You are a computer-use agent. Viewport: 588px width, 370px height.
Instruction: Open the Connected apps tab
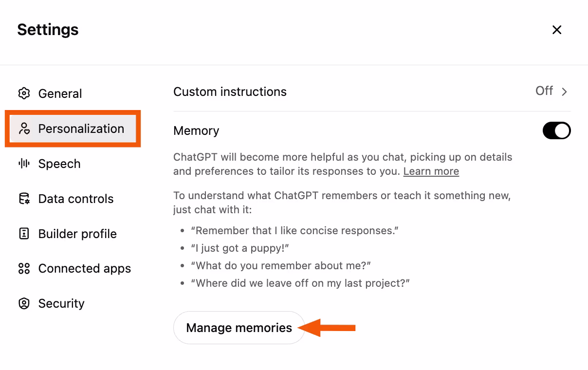(85, 268)
